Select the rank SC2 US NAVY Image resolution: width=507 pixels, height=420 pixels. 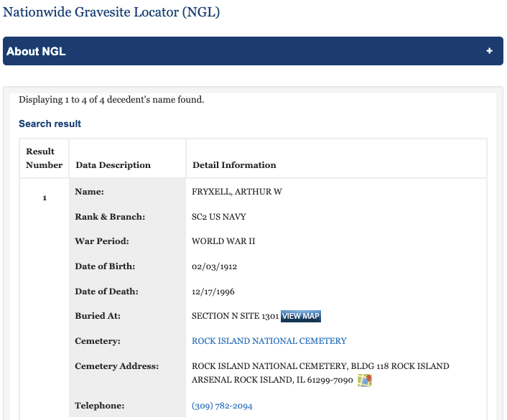[219, 217]
